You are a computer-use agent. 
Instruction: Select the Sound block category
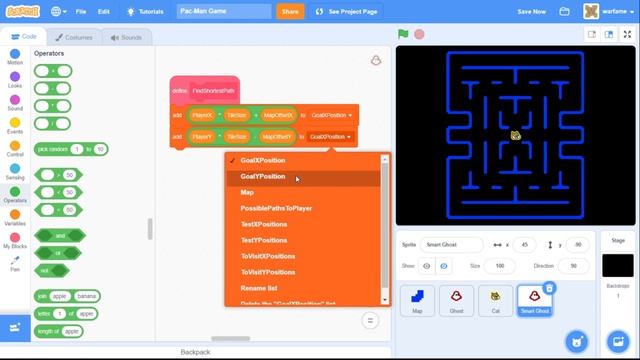click(x=15, y=103)
